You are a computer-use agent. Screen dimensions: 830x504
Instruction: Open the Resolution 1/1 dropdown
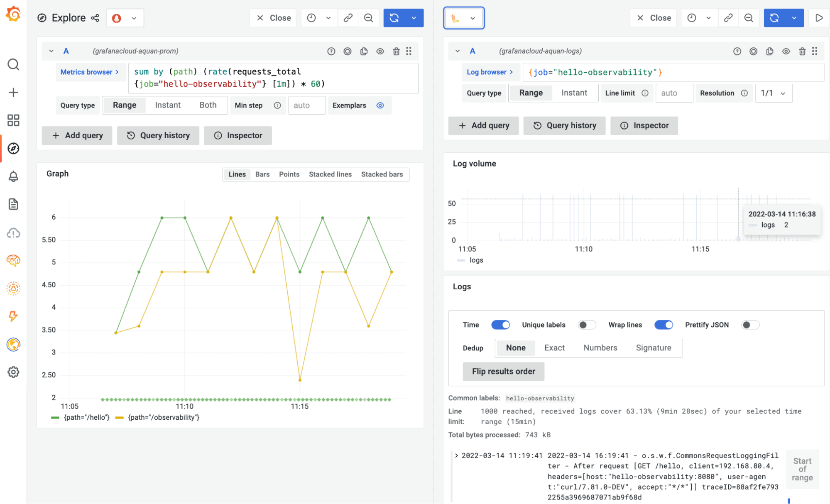[x=773, y=93]
